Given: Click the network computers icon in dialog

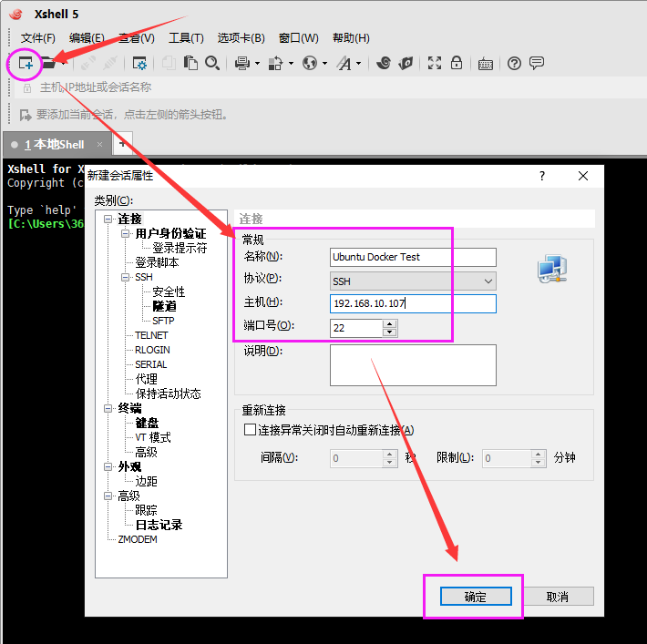Looking at the screenshot, I should [x=552, y=269].
